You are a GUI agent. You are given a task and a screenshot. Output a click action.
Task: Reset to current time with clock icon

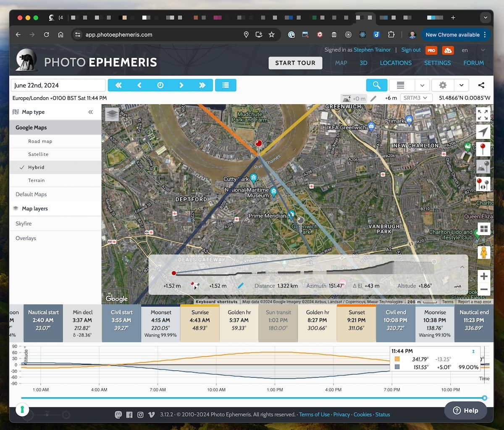tap(160, 85)
